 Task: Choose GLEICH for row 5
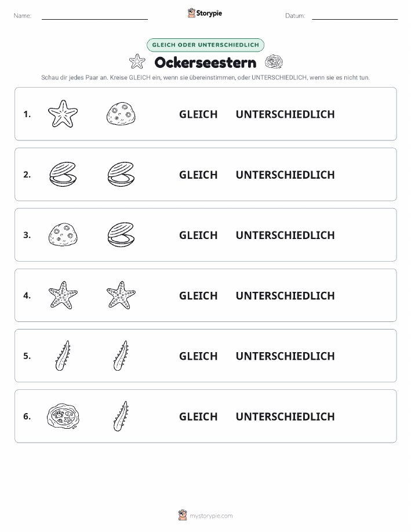pyautogui.click(x=198, y=356)
